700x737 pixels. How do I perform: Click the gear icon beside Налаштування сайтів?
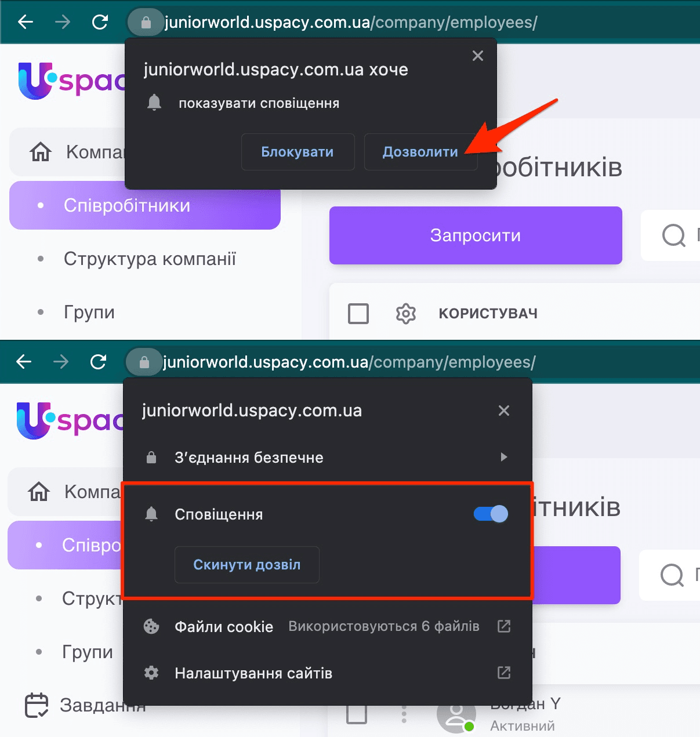click(x=151, y=673)
